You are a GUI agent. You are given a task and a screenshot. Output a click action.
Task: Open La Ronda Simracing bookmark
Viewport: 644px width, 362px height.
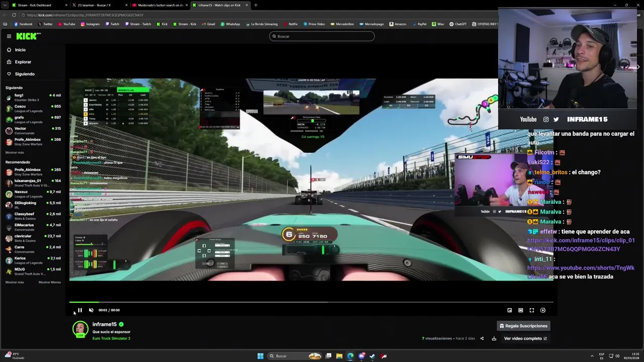(261, 24)
